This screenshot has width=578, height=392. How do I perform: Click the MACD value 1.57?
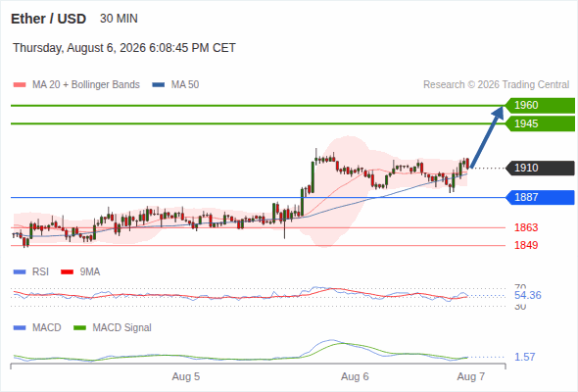(x=524, y=357)
